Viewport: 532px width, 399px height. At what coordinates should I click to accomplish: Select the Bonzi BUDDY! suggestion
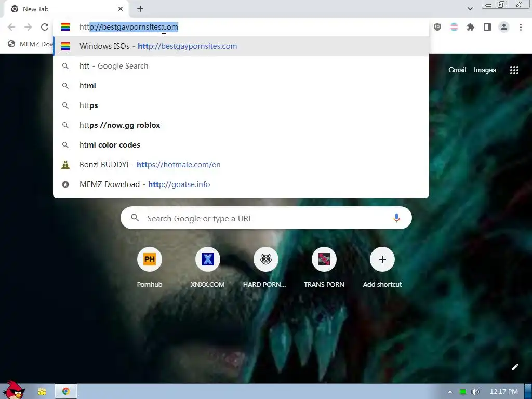click(x=241, y=165)
